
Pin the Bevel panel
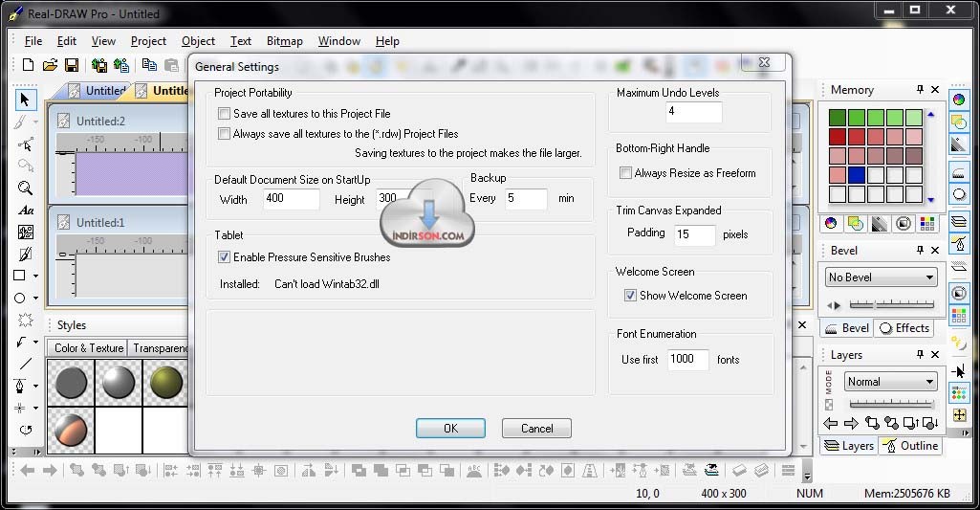coord(920,250)
